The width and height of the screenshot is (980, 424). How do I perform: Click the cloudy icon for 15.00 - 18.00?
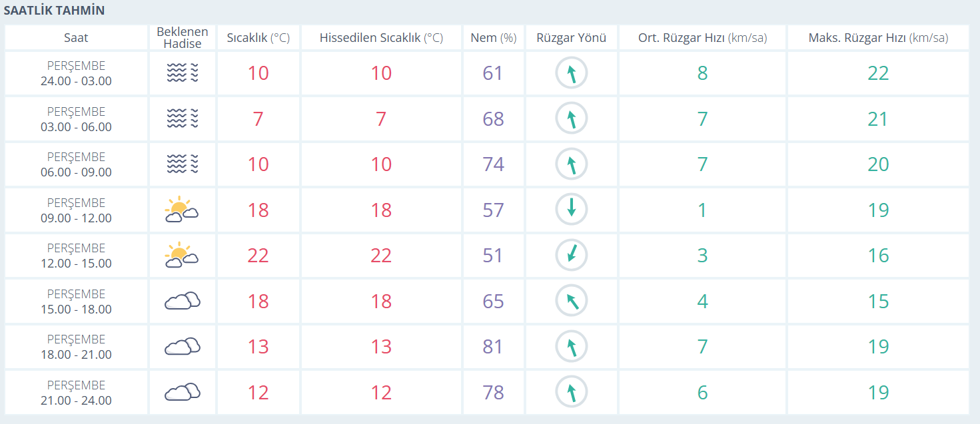(182, 302)
